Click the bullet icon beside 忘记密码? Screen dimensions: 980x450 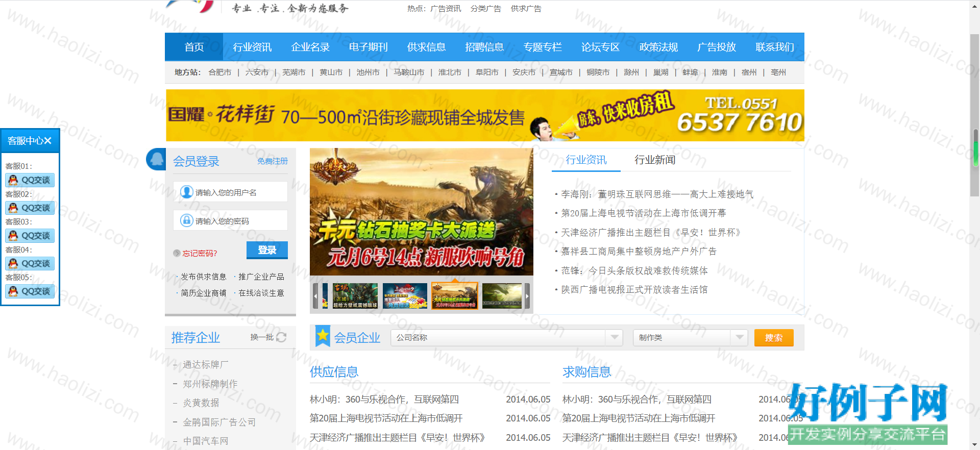coord(177,253)
